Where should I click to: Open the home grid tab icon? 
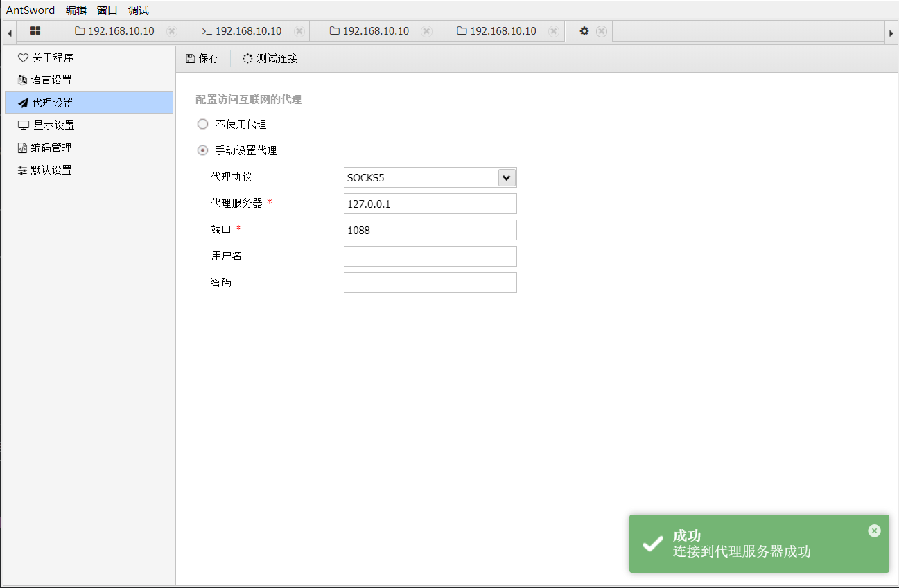(35, 31)
